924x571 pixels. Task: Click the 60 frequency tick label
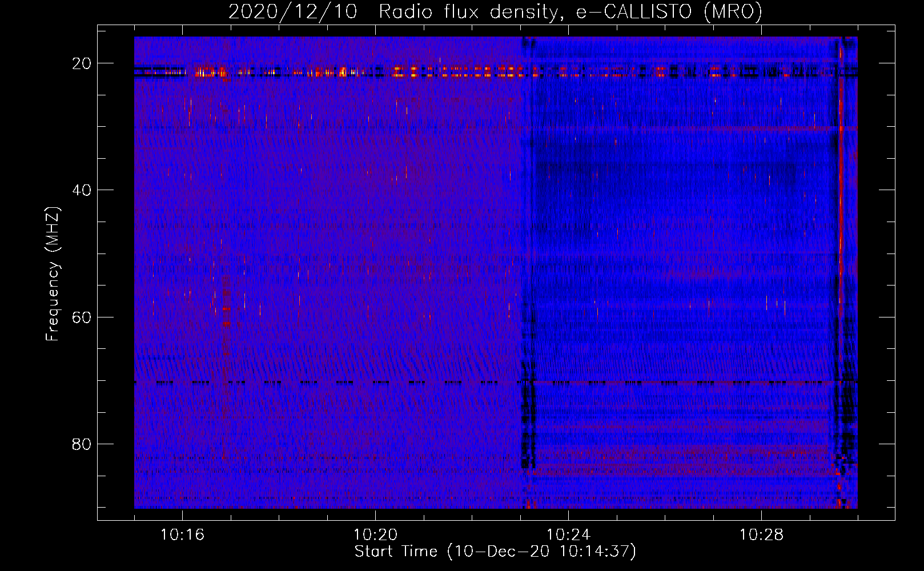(82, 317)
